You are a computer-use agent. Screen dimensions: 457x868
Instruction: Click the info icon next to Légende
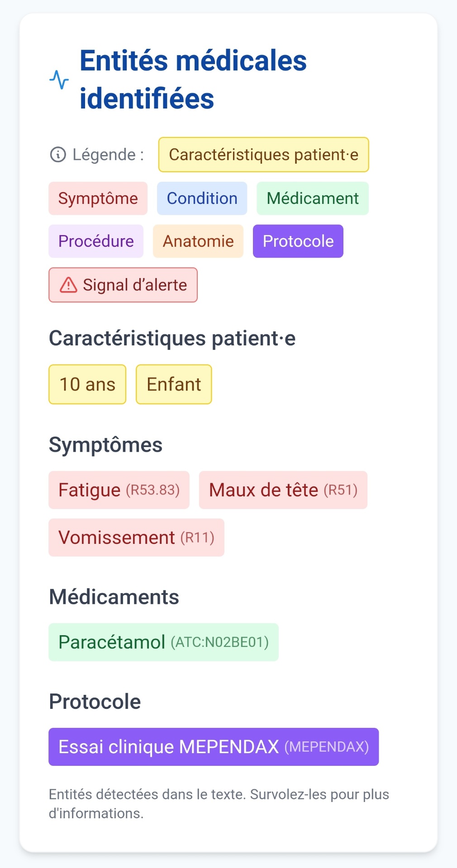click(58, 155)
